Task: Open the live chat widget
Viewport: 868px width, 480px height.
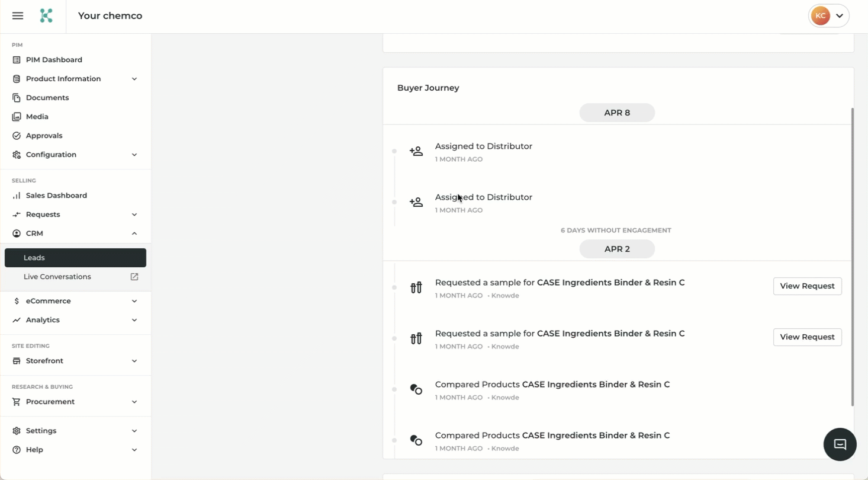Action: pos(840,444)
